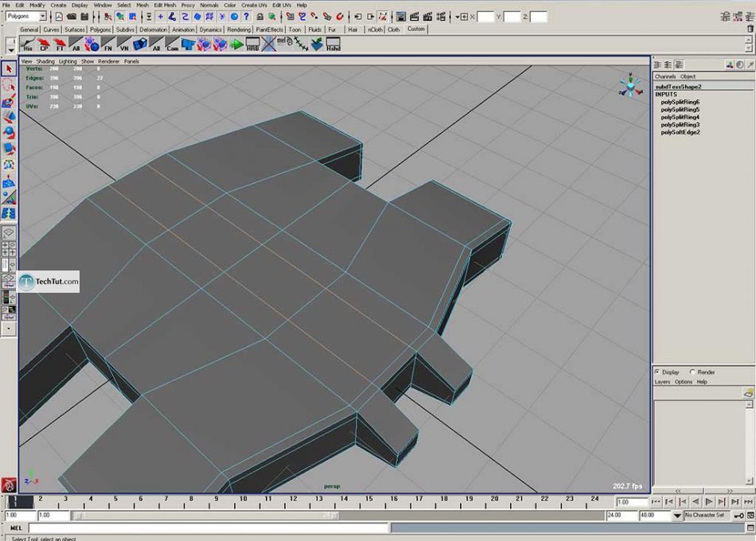756x541 pixels.
Task: Click the His shelf icon
Action: tap(29, 45)
